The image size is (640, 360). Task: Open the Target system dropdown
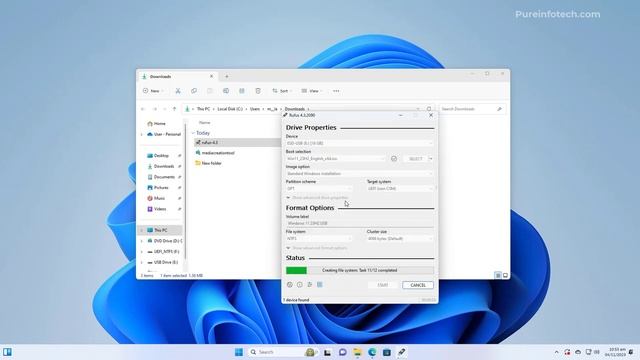[400, 189]
